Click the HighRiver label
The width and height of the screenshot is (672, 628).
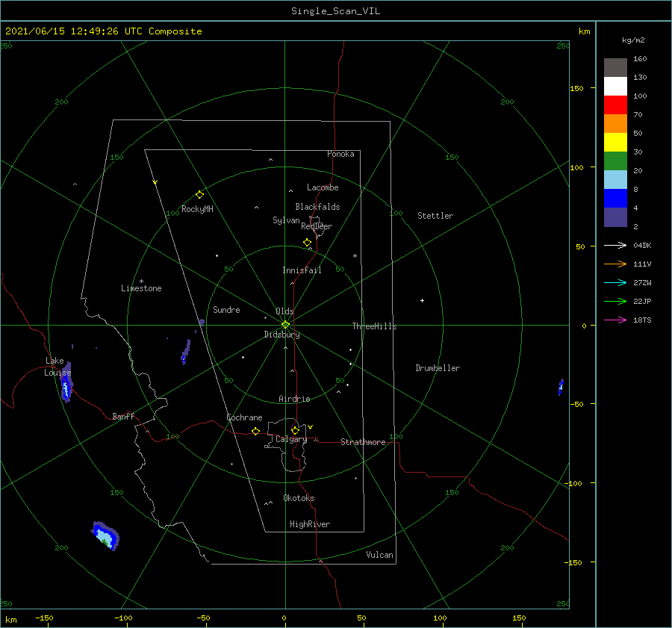click(310, 524)
